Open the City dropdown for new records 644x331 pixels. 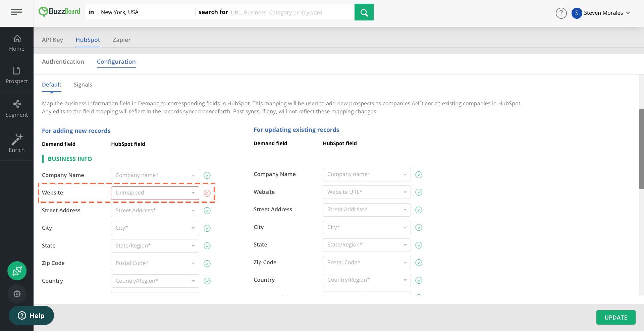click(155, 228)
